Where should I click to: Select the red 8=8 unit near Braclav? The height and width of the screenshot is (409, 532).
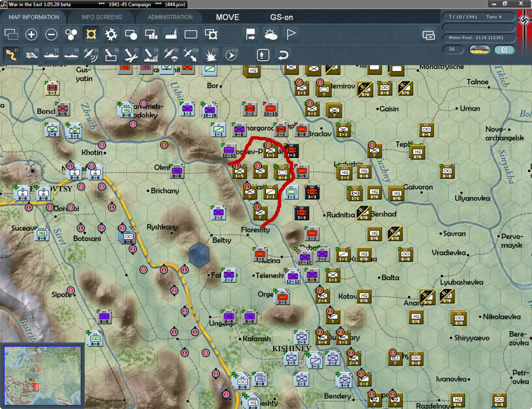pyautogui.click(x=301, y=130)
